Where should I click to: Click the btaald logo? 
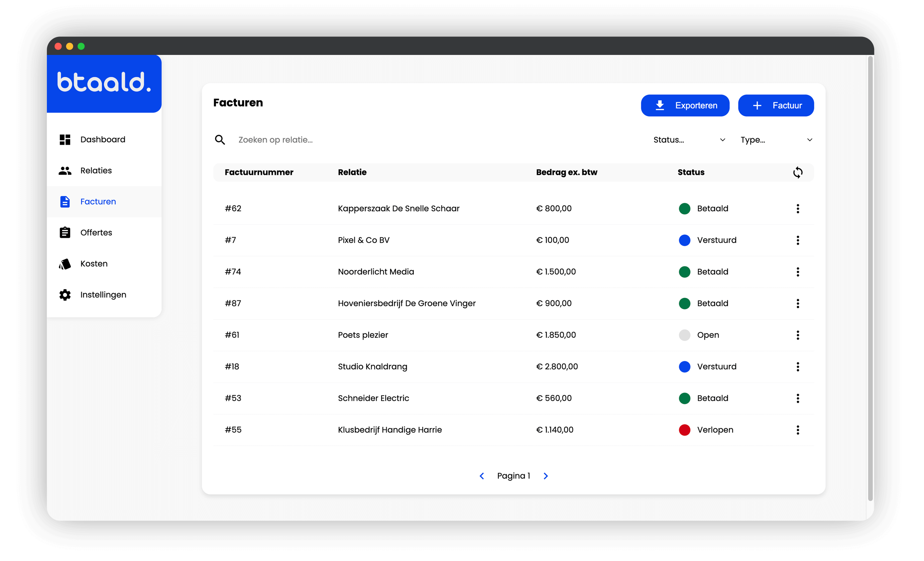pyautogui.click(x=104, y=82)
